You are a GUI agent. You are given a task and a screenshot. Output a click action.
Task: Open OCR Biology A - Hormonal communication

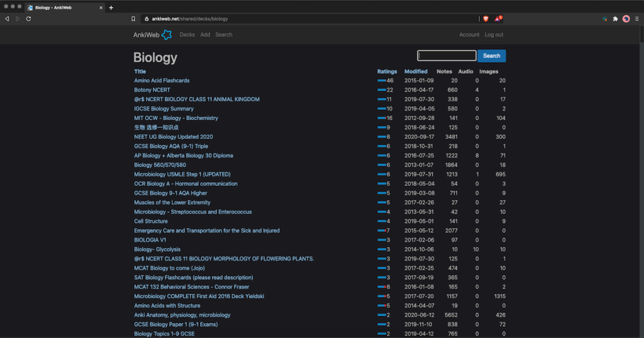point(186,184)
